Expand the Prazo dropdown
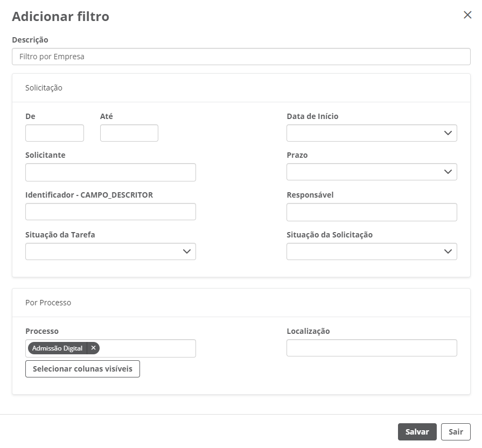Viewport: 482px width, 448px height. [x=372, y=172]
